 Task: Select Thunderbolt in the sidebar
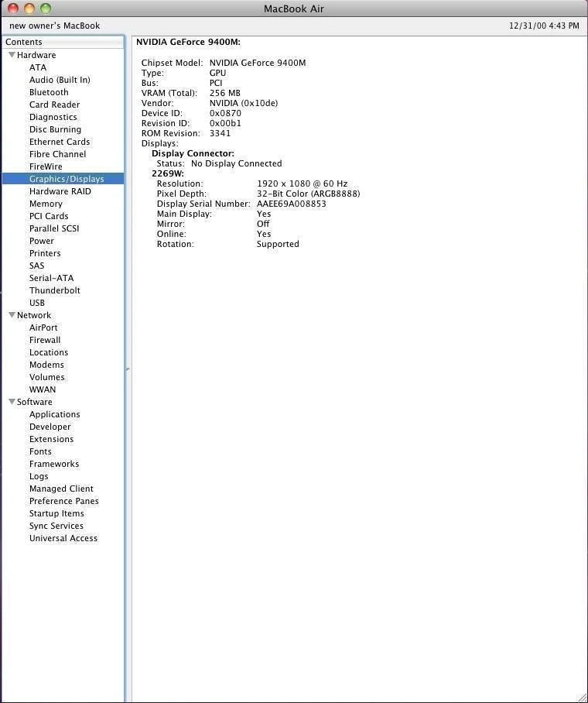(54, 290)
